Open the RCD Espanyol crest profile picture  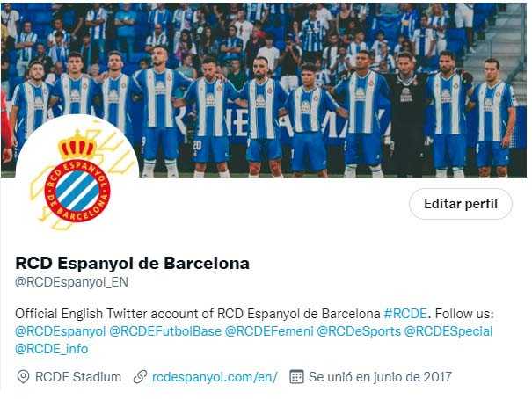tap(77, 177)
